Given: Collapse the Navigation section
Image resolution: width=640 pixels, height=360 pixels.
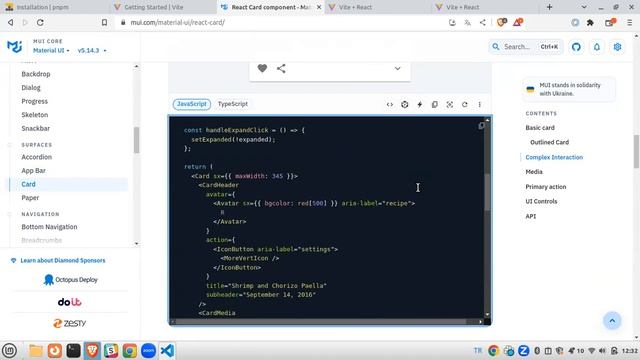Looking at the screenshot, I should click(x=40, y=214).
